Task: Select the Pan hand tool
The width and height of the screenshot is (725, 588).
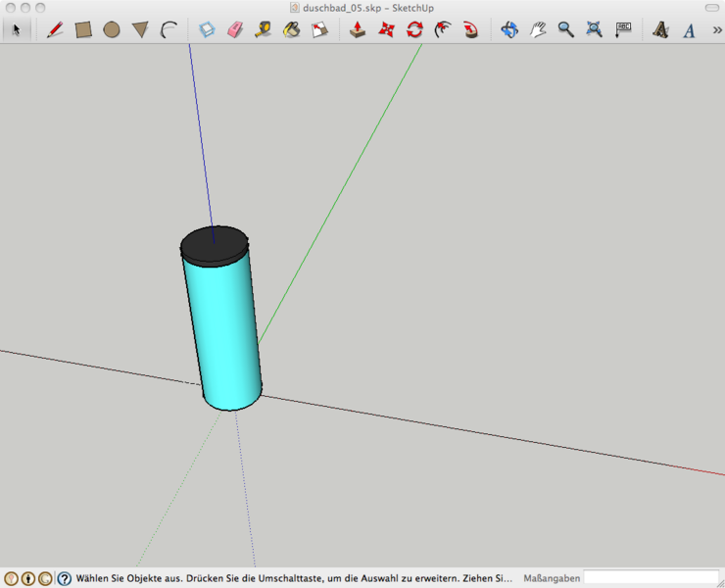Action: 538,29
